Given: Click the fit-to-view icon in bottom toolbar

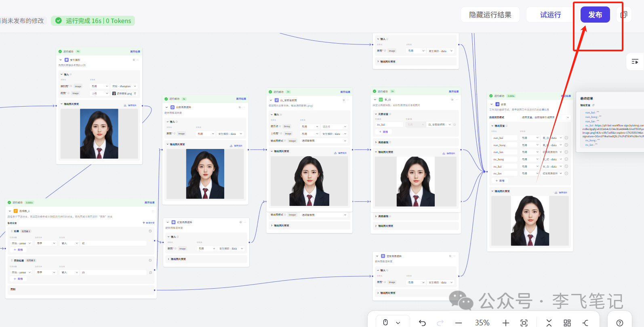Looking at the screenshot, I should point(524,323).
